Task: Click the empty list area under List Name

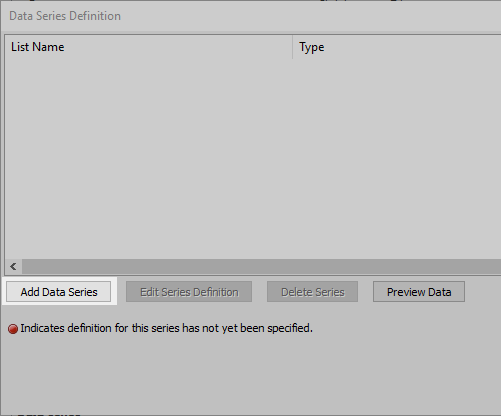Action: click(x=149, y=159)
